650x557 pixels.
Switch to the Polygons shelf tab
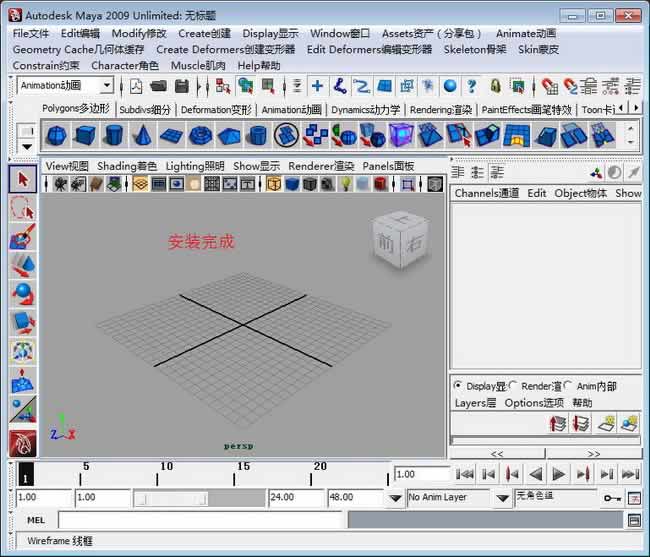(x=76, y=109)
